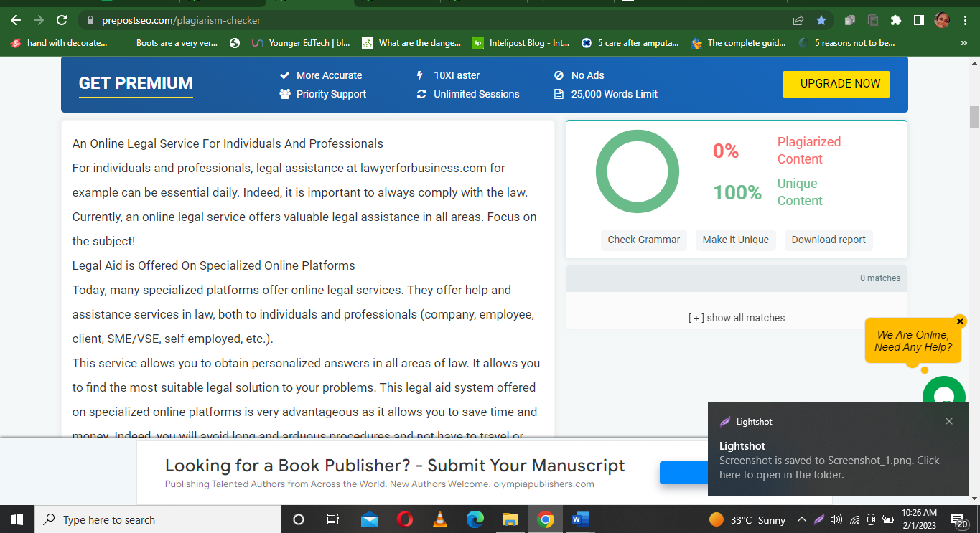Screen dimensions: 980x533
Task: Bookmark this page with the star icon
Action: [x=821, y=20]
